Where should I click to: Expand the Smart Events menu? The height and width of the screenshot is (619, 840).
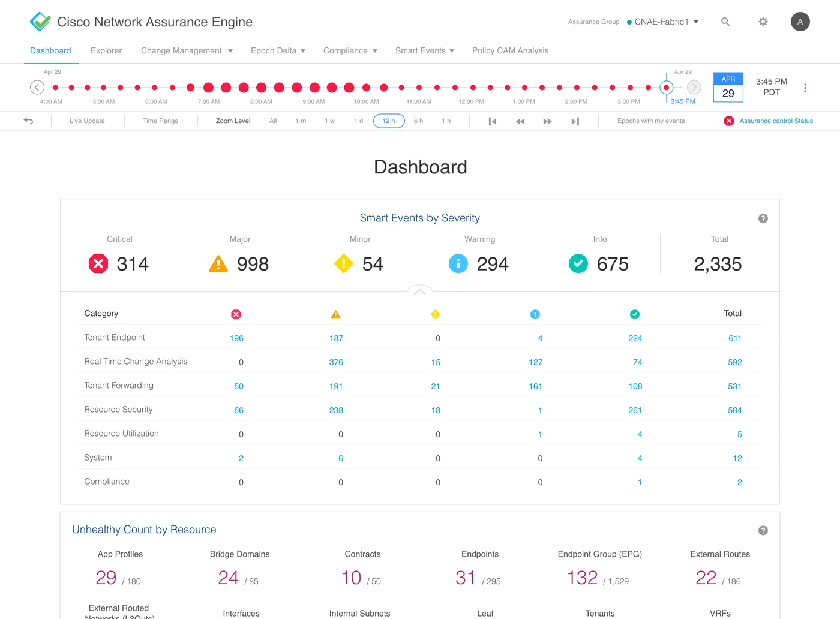[425, 51]
